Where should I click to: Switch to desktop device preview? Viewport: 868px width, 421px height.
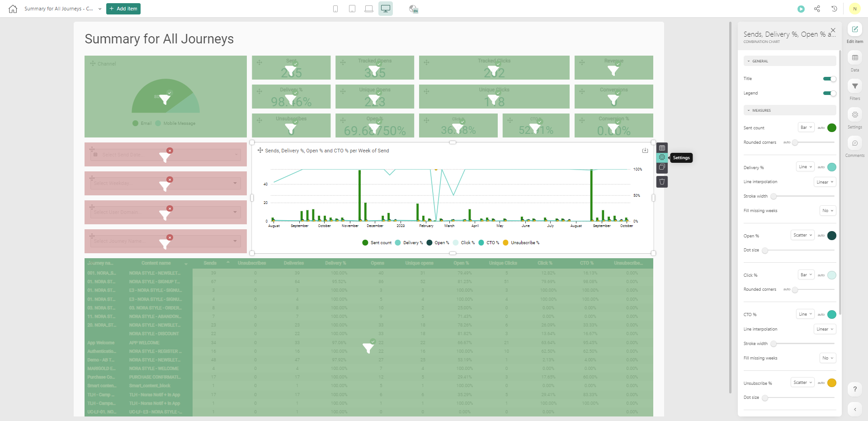pos(386,9)
